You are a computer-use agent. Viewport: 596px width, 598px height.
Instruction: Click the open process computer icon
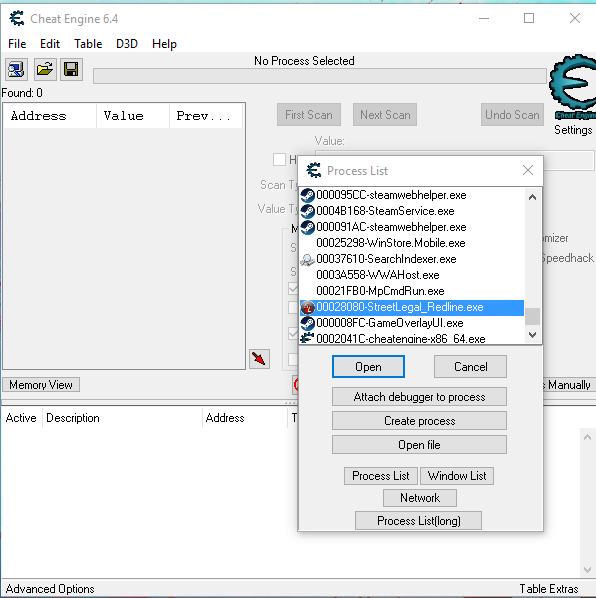(x=16, y=69)
